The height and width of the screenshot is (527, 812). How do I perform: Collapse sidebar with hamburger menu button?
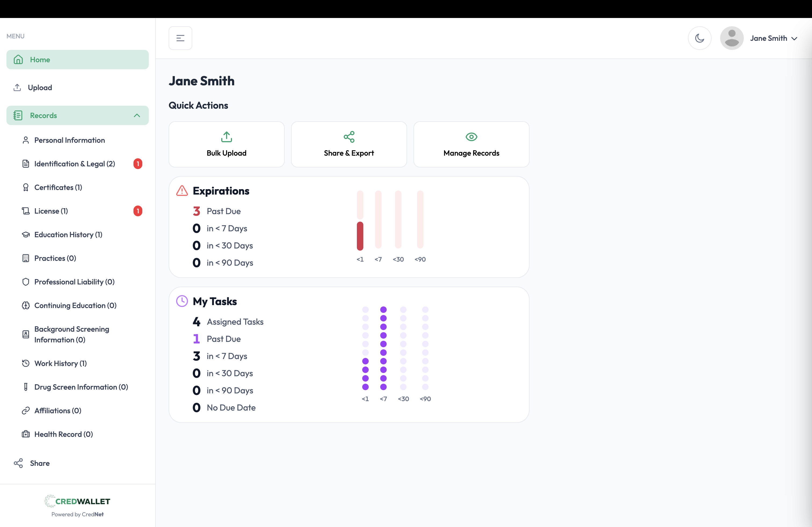coord(180,38)
